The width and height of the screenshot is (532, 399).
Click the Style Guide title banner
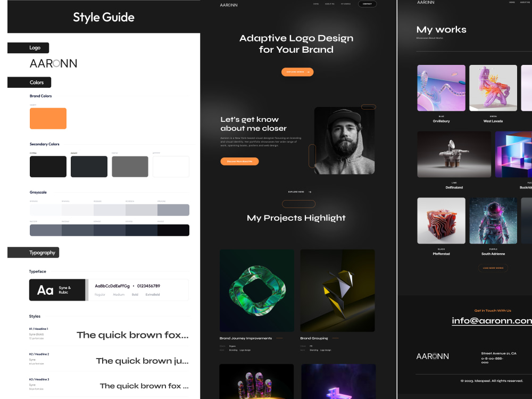[x=104, y=16]
